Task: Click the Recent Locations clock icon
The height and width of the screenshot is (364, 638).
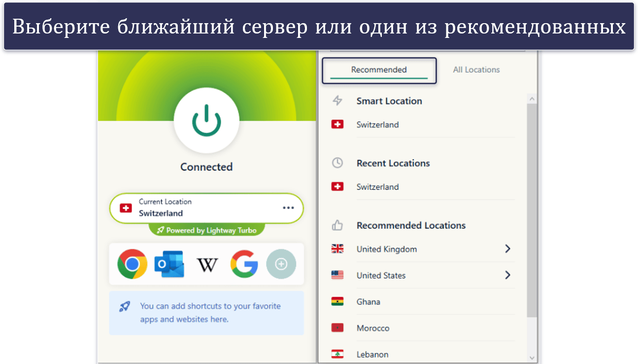Action: pos(337,163)
